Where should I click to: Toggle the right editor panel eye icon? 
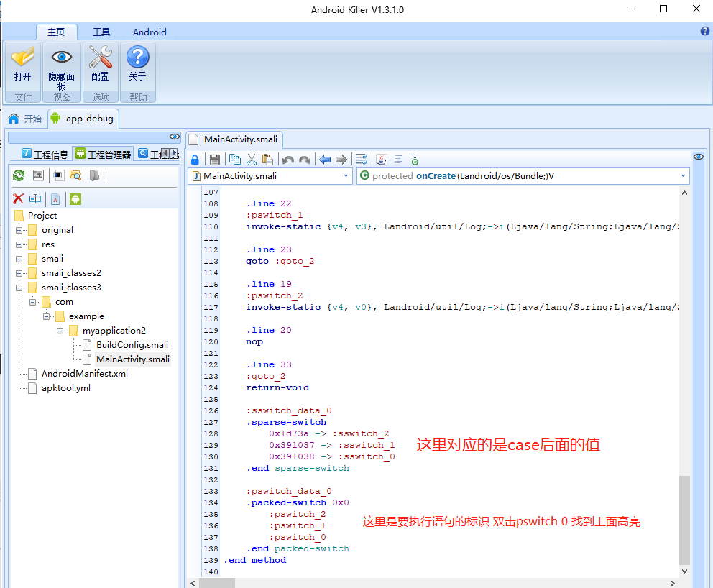(x=699, y=157)
